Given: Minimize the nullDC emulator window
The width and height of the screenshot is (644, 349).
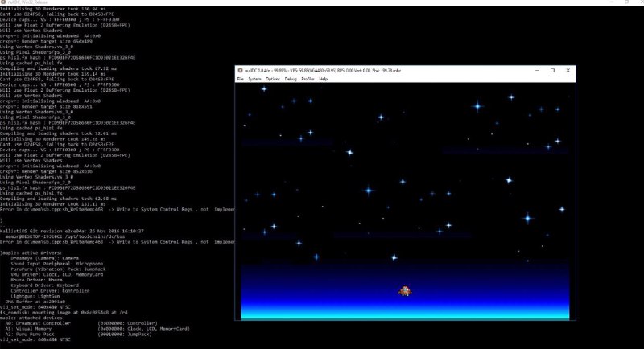Looking at the screenshot, I should (x=537, y=70).
